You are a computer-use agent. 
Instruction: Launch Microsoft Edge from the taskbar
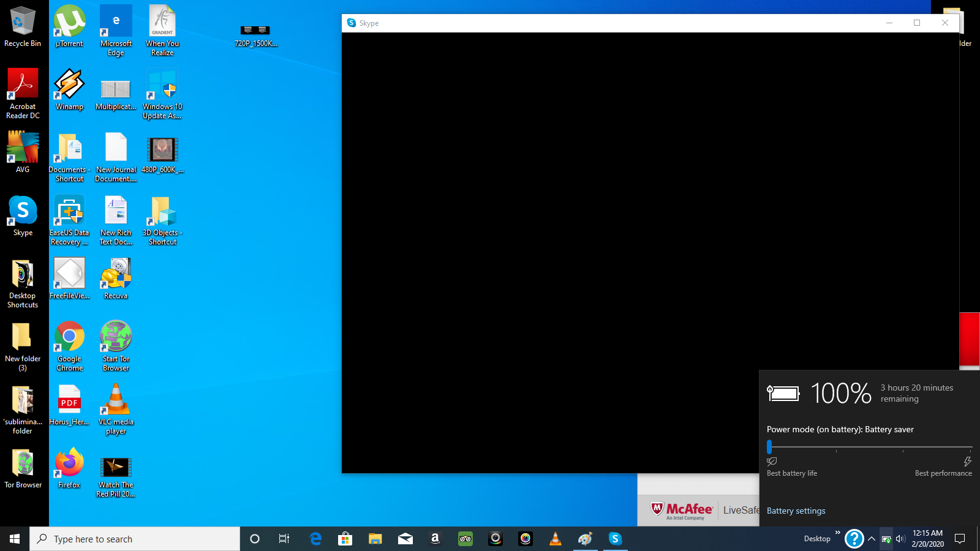pos(315,539)
